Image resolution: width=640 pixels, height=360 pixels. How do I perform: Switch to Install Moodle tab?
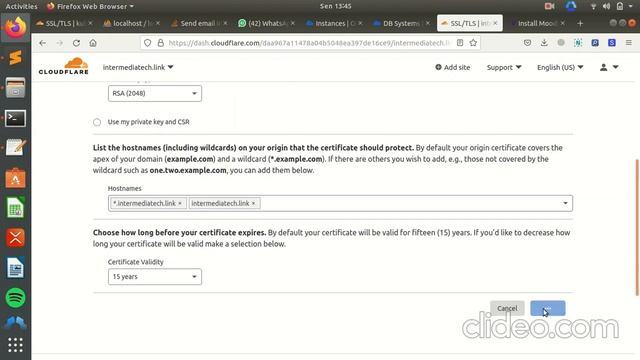(x=536, y=23)
